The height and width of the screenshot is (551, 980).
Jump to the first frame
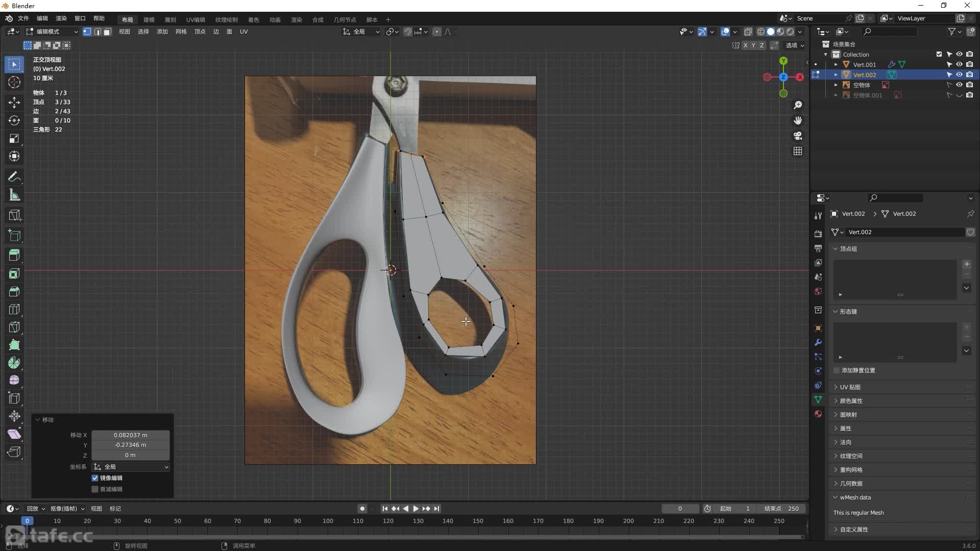coord(385,509)
